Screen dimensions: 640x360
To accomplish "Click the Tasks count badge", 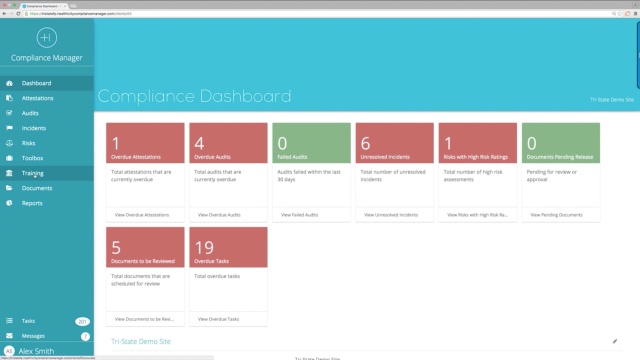I will pyautogui.click(x=82, y=321).
